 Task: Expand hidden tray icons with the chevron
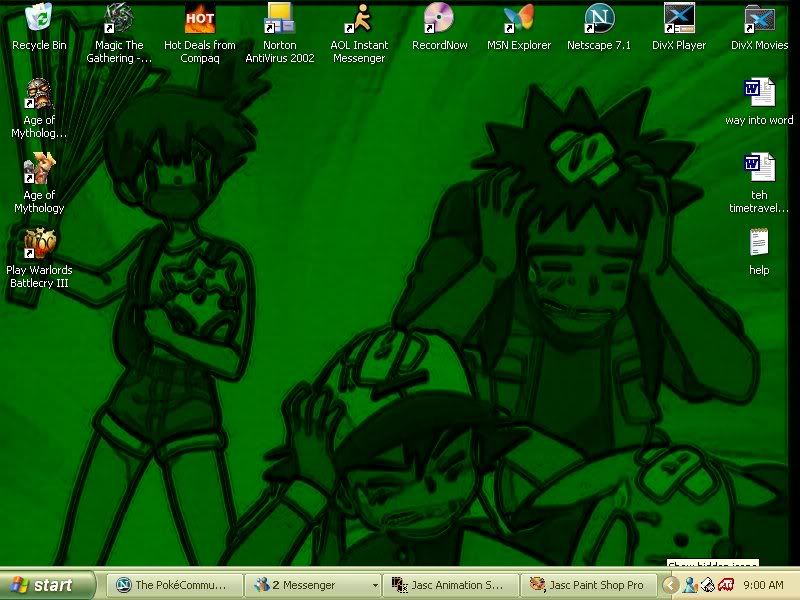(670, 585)
